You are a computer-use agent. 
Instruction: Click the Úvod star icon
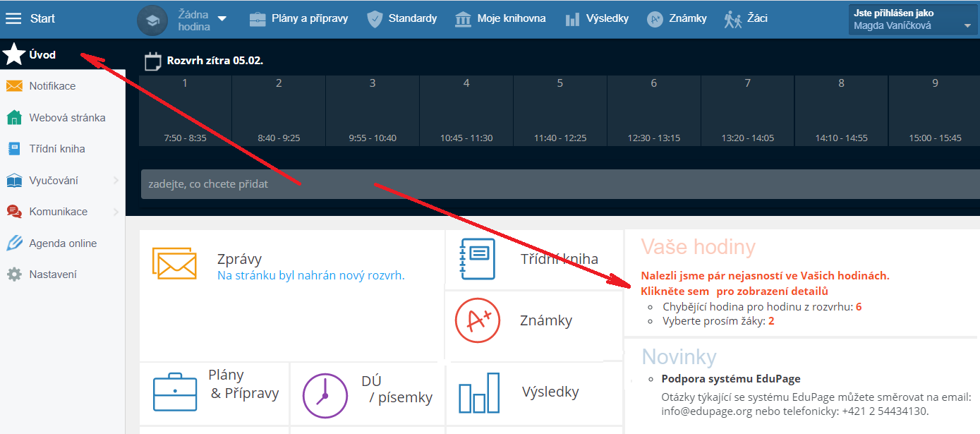tap(14, 54)
